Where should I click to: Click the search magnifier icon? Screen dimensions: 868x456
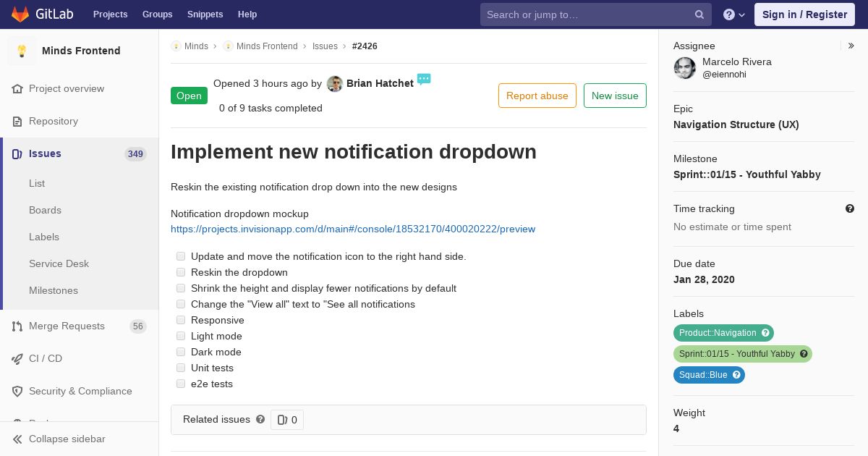[699, 14]
